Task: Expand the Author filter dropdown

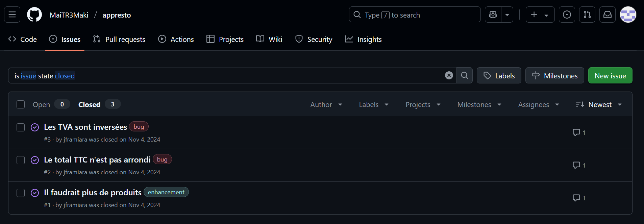Action: tap(326, 105)
